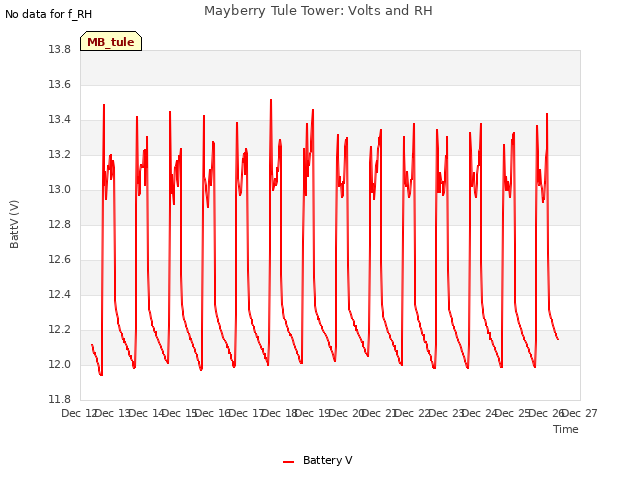Viewport: 640px width, 480px height.
Task: Click the 12.6 y-axis tick label
Action: coord(60,260)
